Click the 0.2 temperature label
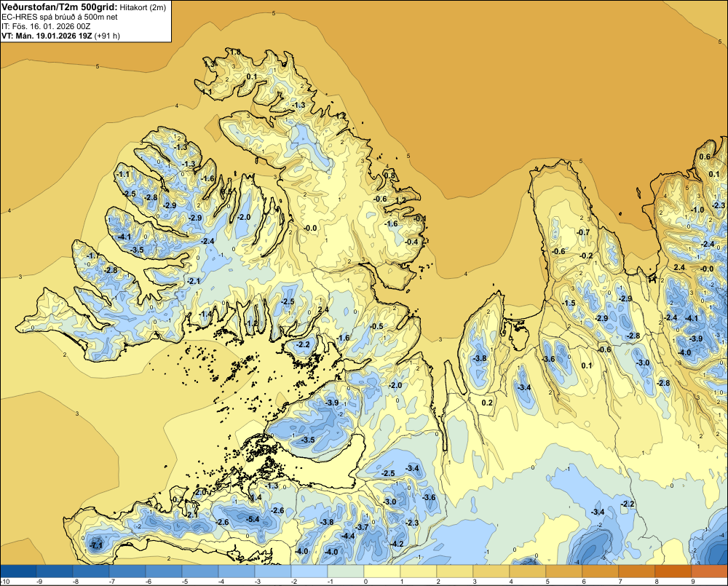728x586 pixels. [x=487, y=403]
